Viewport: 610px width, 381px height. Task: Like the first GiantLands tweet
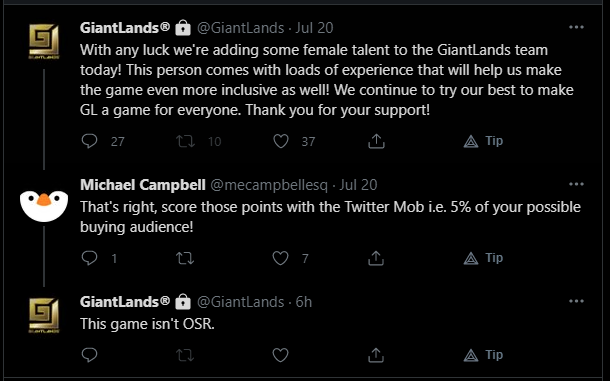tap(280, 141)
